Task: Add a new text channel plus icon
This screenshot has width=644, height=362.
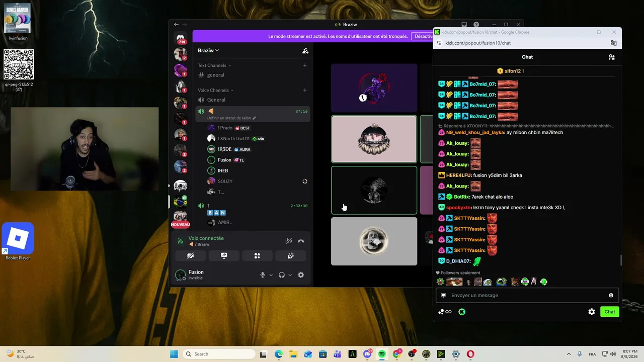Action: click(305, 65)
